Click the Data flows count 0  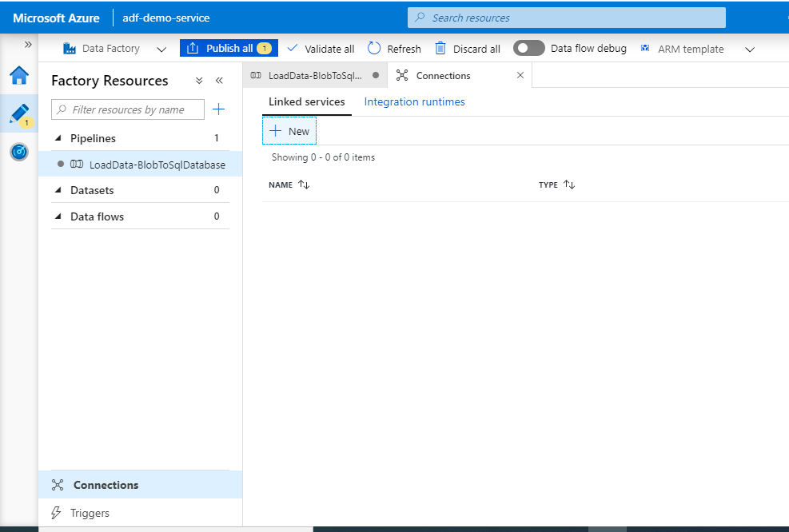(x=217, y=216)
